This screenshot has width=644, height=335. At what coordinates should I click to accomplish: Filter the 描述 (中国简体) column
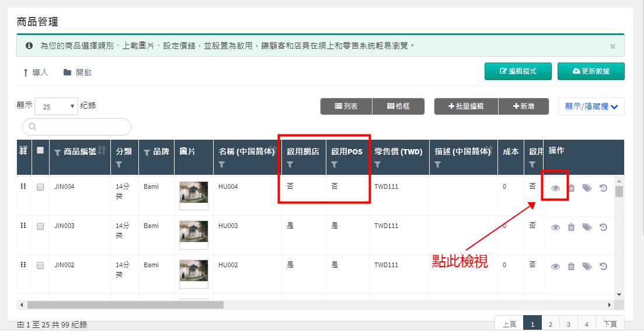click(438, 164)
